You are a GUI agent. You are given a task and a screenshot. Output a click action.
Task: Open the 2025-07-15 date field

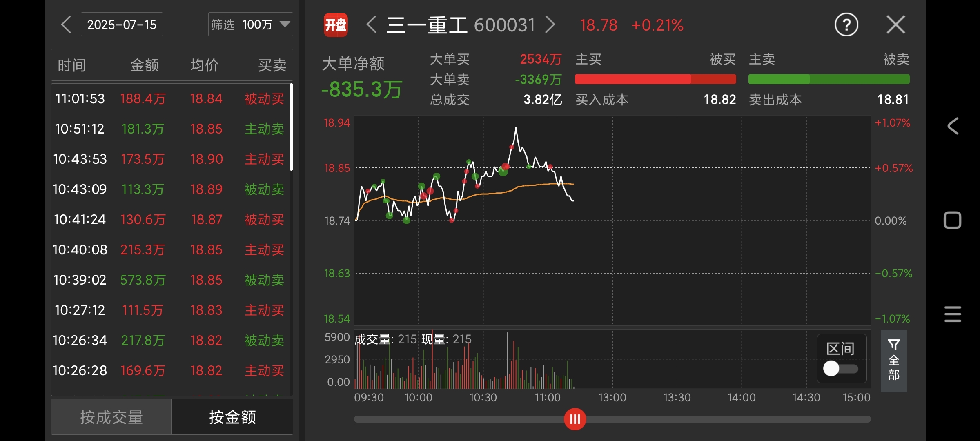click(122, 24)
